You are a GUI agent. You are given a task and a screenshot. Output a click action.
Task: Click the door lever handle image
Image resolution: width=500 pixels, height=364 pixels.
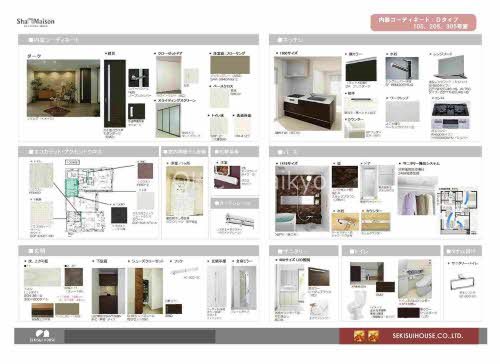(x=139, y=78)
